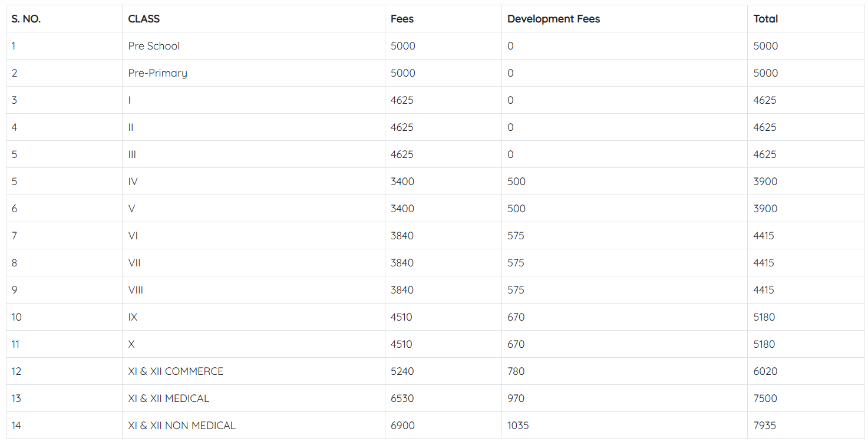
Task: Select the 'XI & XII COMMERCE' cell
Action: click(176, 371)
